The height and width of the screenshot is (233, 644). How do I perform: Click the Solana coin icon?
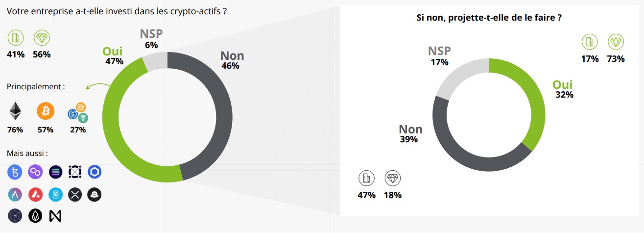point(56,172)
